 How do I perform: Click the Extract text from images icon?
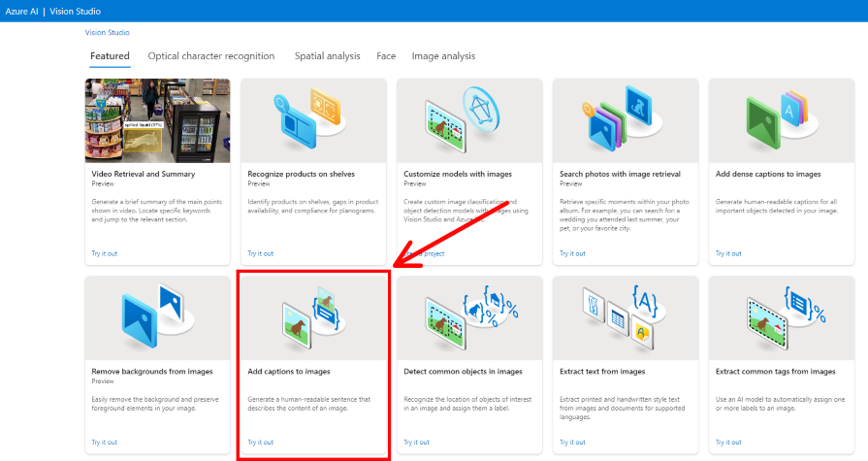pyautogui.click(x=626, y=317)
